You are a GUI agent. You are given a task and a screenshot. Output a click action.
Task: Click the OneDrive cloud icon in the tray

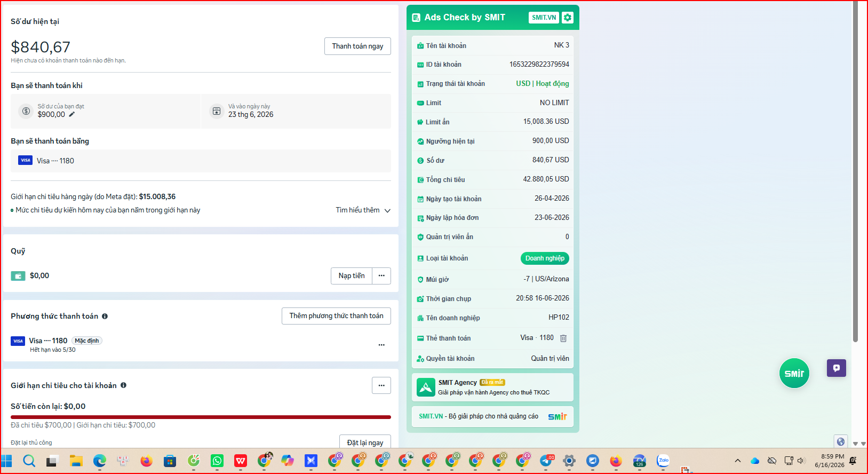(755, 461)
